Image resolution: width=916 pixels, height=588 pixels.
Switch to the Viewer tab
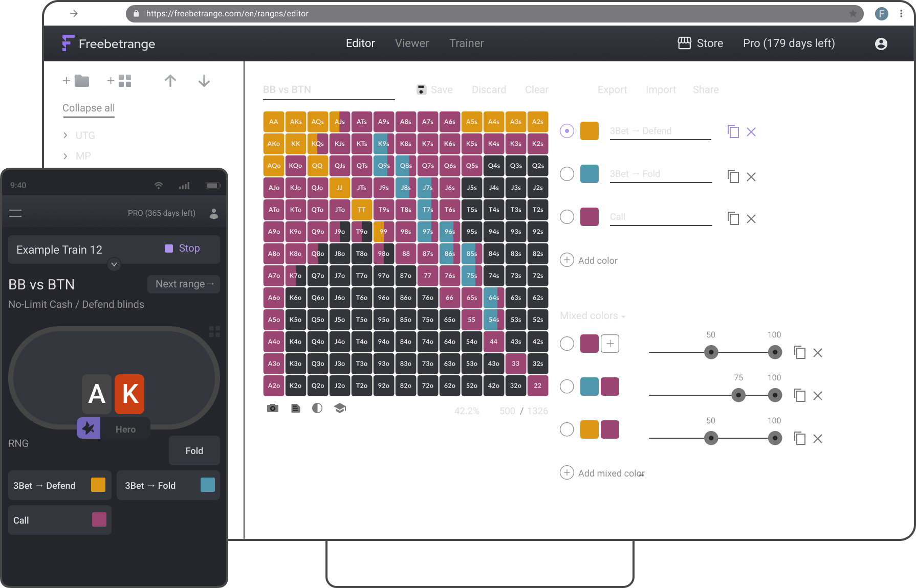pos(411,43)
